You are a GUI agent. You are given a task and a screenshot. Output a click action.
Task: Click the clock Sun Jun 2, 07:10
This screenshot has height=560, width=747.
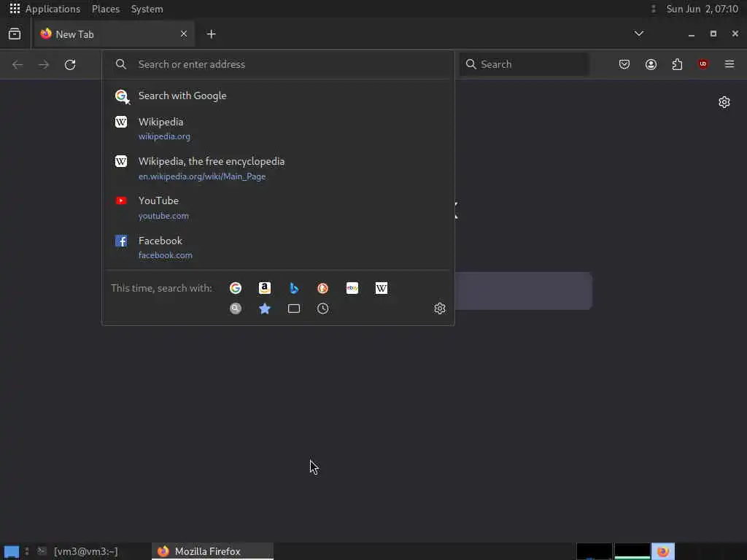click(703, 9)
